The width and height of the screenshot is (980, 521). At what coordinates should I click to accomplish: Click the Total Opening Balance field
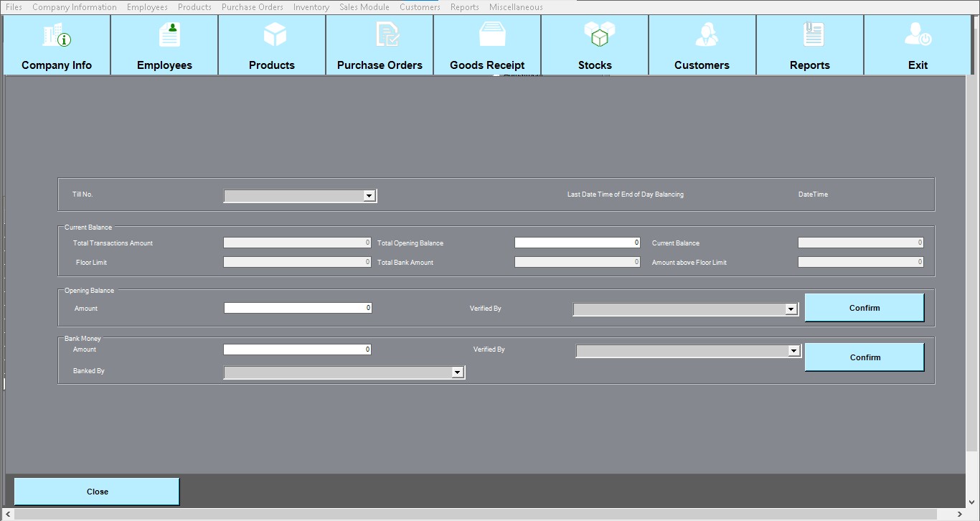[x=577, y=243]
